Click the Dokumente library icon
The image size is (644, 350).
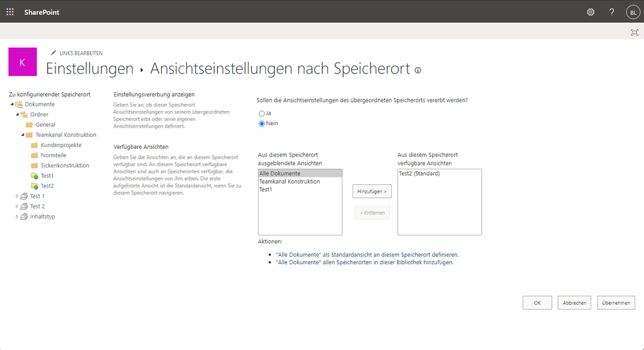19,104
